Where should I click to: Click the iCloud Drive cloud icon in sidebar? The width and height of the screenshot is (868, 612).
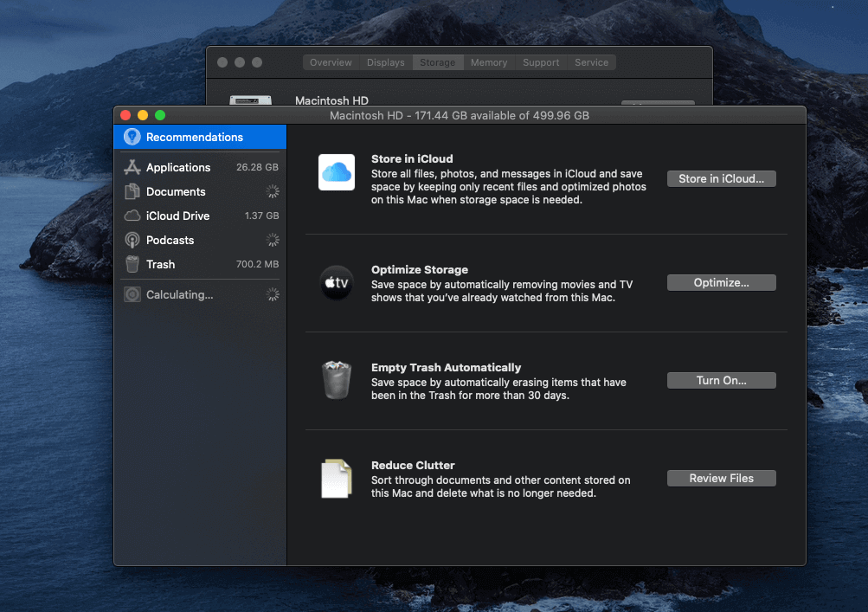[132, 216]
